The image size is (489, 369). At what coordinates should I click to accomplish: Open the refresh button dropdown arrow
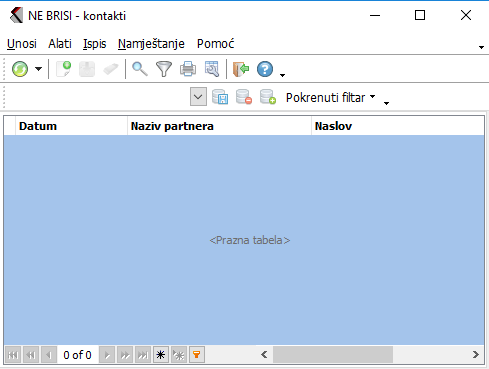39,69
